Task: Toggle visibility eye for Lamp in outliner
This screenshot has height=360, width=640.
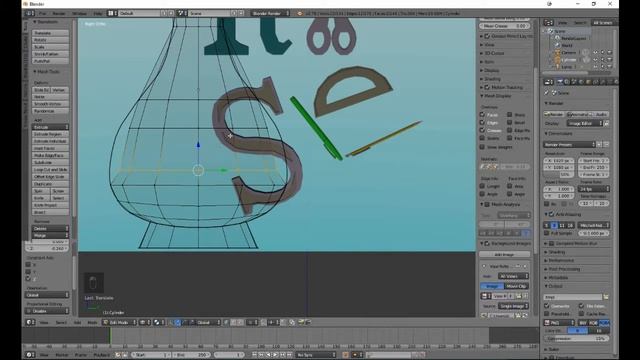Action: tap(596, 67)
